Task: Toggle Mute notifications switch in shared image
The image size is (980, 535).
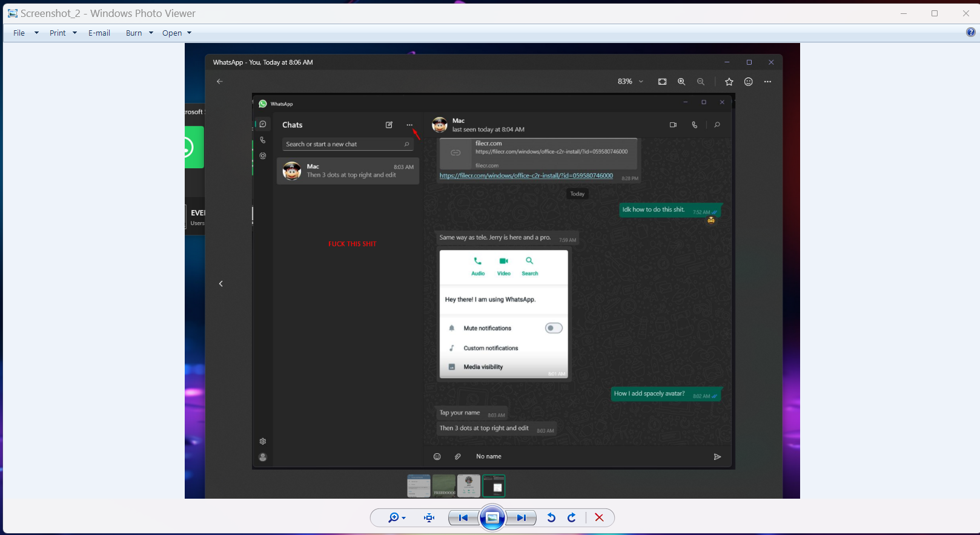Action: click(x=554, y=328)
